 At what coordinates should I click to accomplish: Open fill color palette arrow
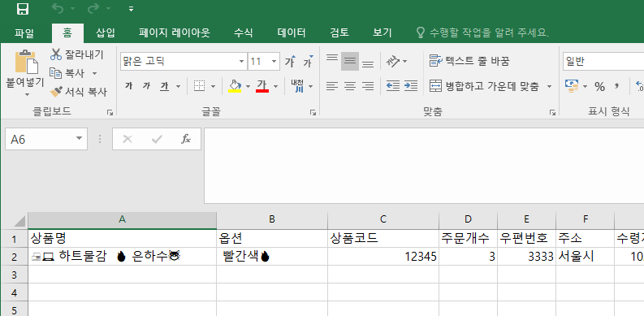(248, 86)
